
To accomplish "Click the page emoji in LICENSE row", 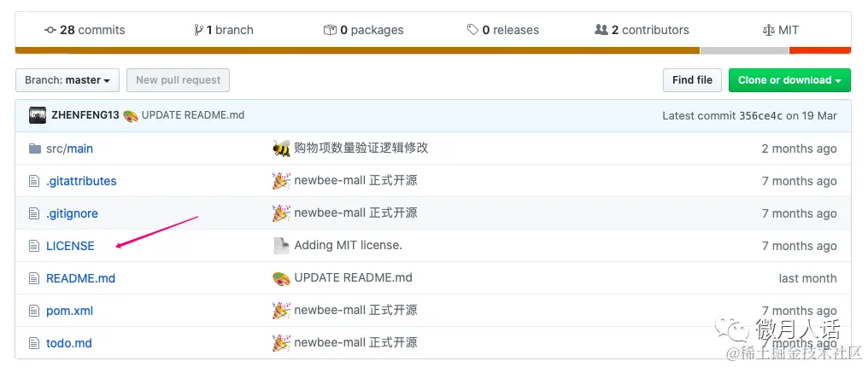I will point(282,246).
